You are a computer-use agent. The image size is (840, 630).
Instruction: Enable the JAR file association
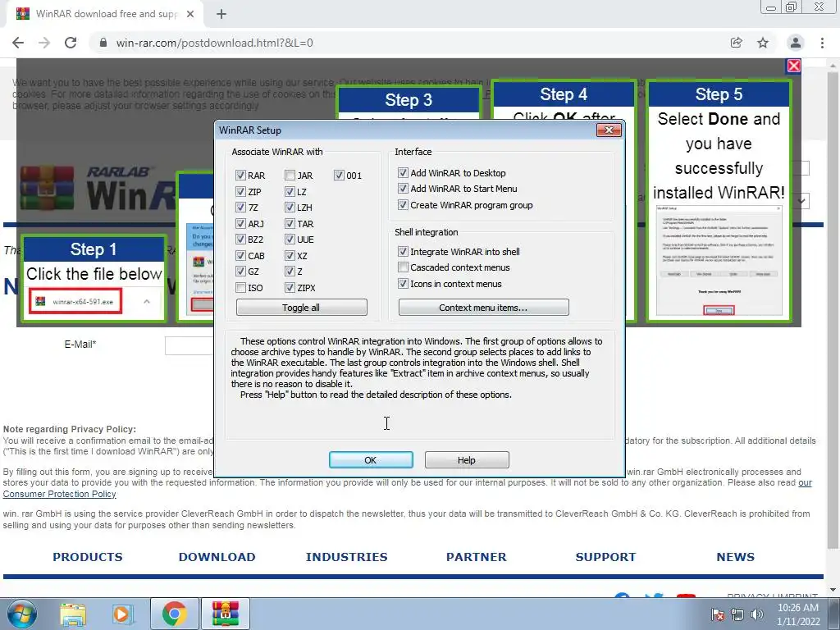coord(290,176)
